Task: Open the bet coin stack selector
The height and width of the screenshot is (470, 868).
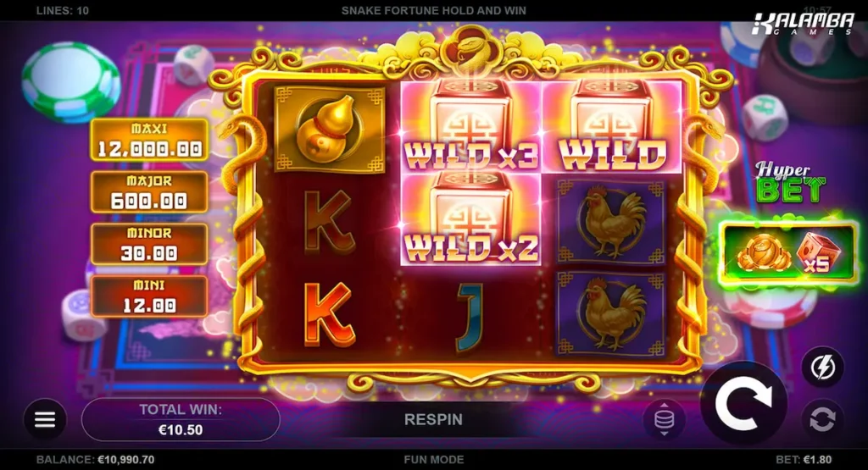Action: [665, 420]
